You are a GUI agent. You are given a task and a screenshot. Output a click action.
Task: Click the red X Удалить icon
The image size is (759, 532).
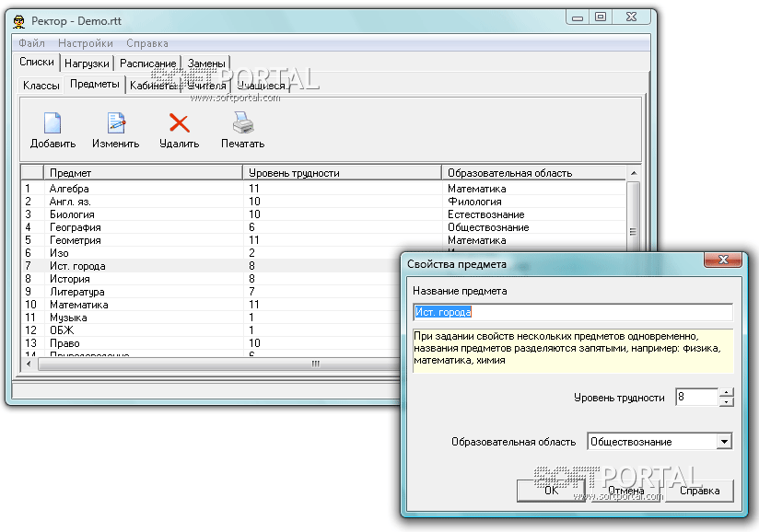pos(179,122)
